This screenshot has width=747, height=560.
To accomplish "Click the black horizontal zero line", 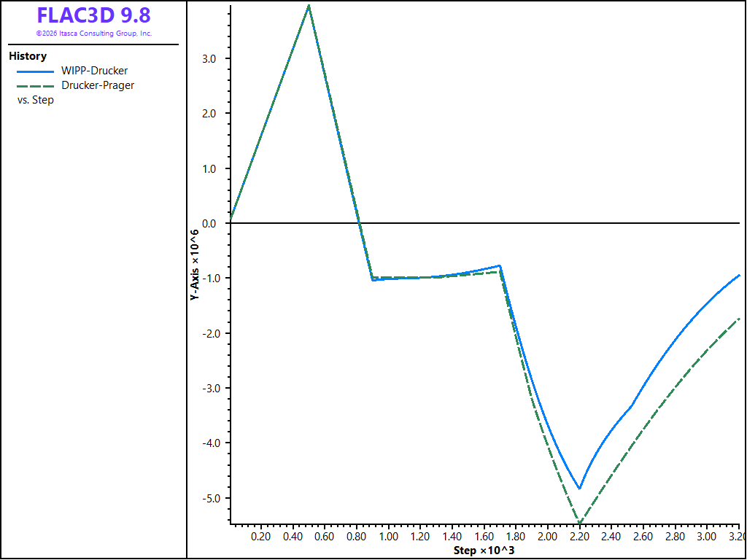I will (485, 223).
